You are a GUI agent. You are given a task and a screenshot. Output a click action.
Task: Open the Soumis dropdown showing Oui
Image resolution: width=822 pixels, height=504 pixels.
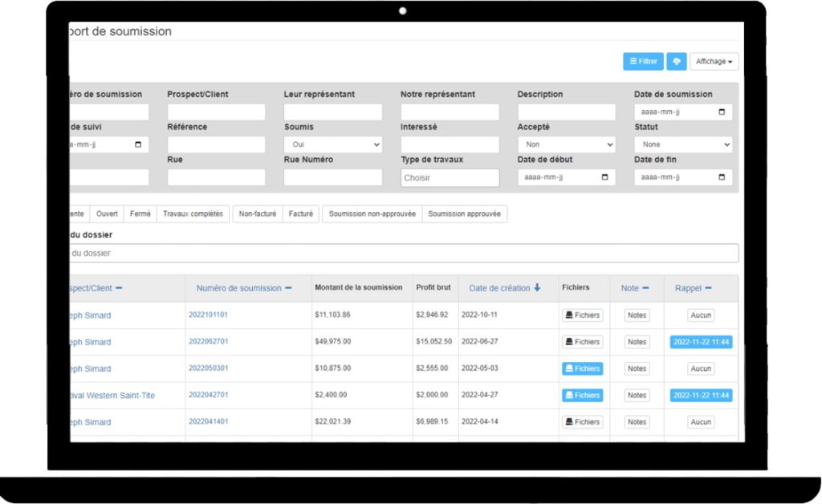pos(332,145)
